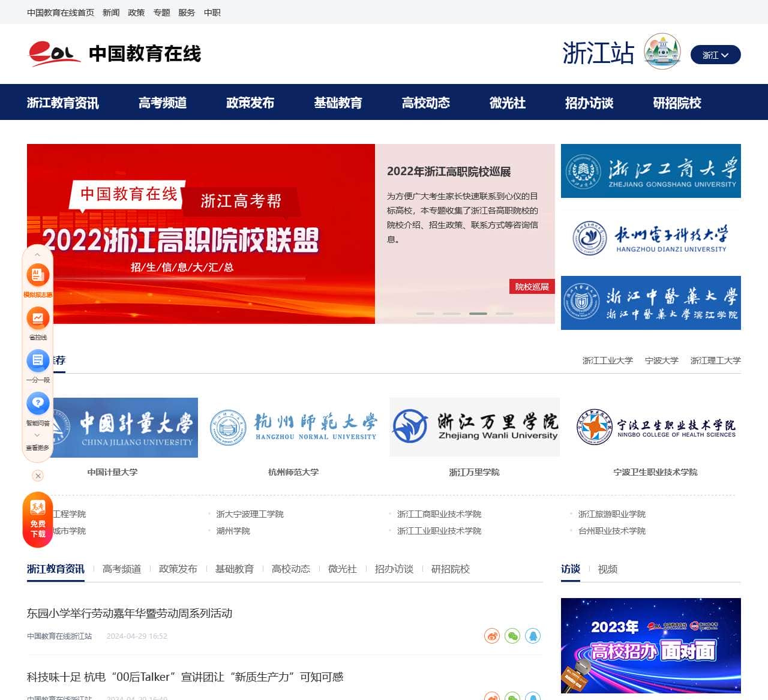Select the 政策发布 tab above the news list

[x=178, y=569]
